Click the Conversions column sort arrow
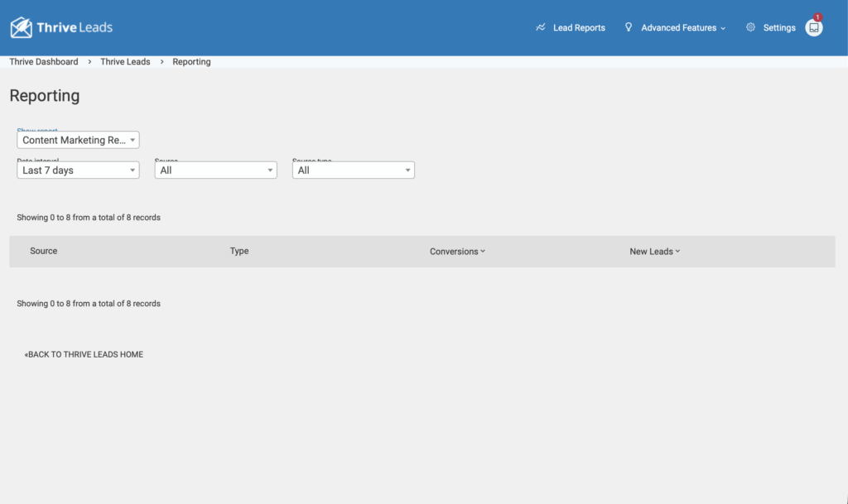The image size is (848, 504). tap(483, 252)
